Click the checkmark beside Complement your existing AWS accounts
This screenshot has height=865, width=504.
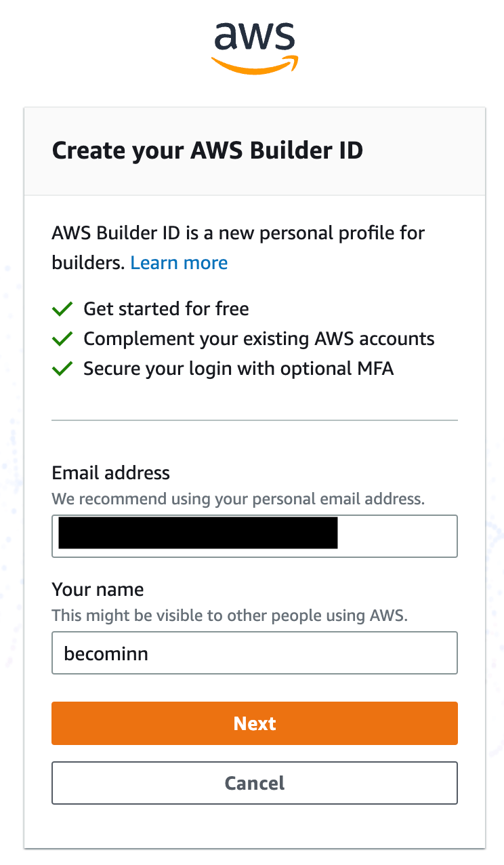tap(62, 338)
